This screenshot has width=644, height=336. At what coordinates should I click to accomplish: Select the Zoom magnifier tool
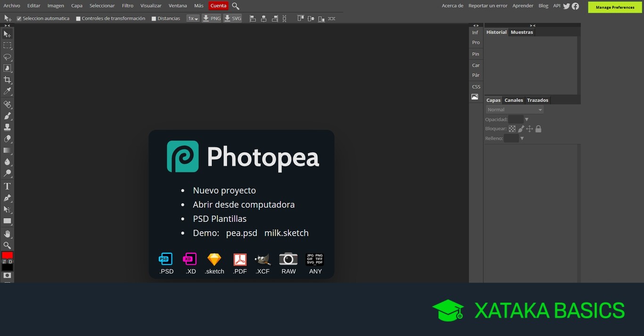point(7,245)
